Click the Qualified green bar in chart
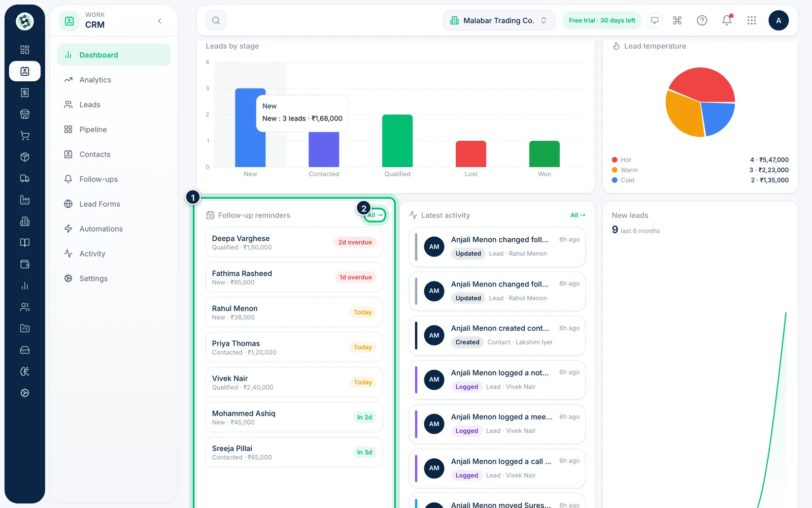The image size is (812, 508). point(397,141)
